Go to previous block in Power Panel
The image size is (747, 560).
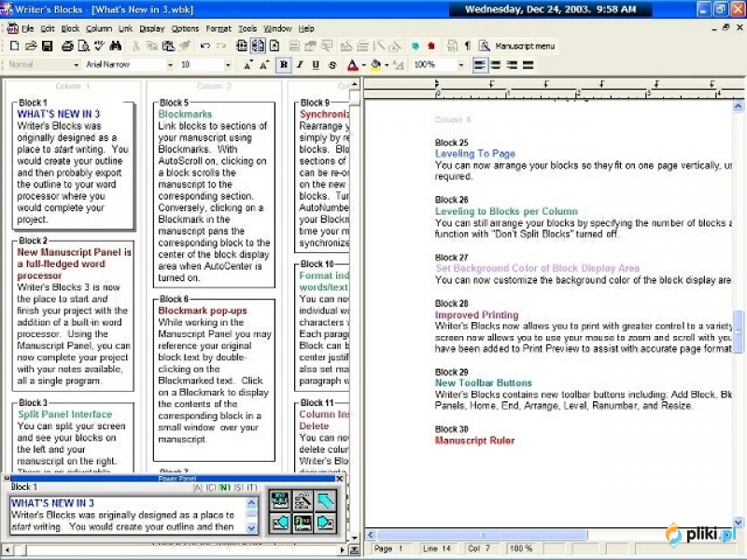pyautogui.click(x=280, y=523)
